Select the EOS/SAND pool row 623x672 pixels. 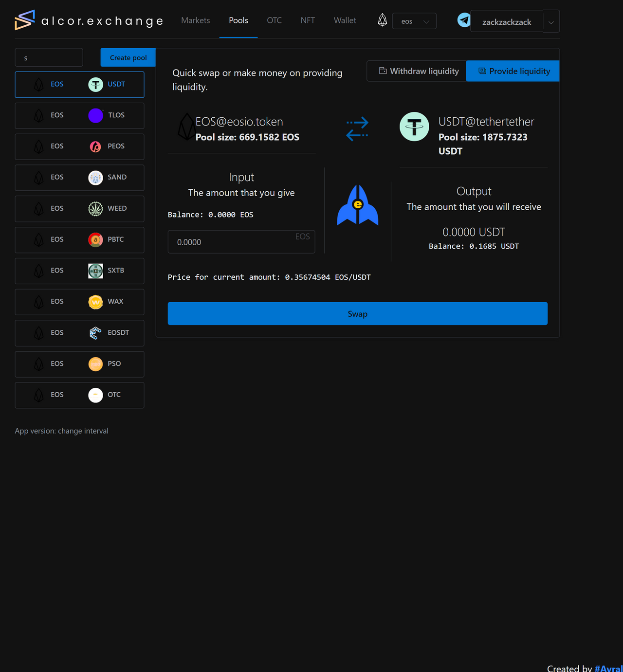click(x=79, y=178)
